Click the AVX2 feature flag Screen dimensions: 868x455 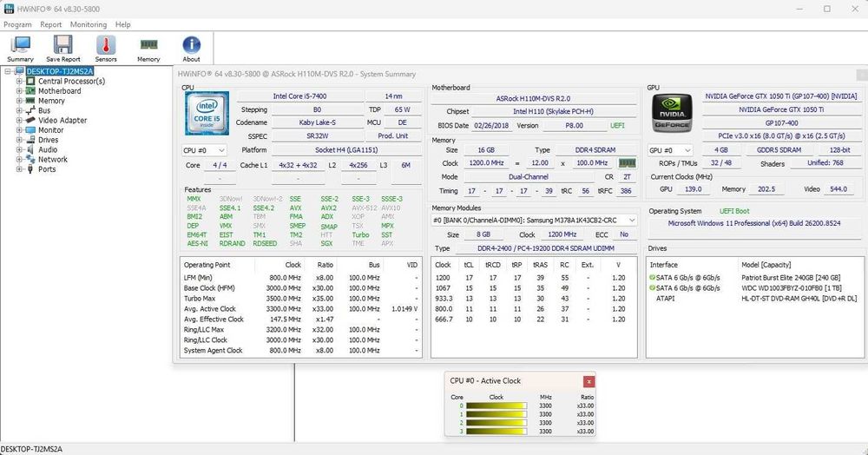tap(328, 208)
